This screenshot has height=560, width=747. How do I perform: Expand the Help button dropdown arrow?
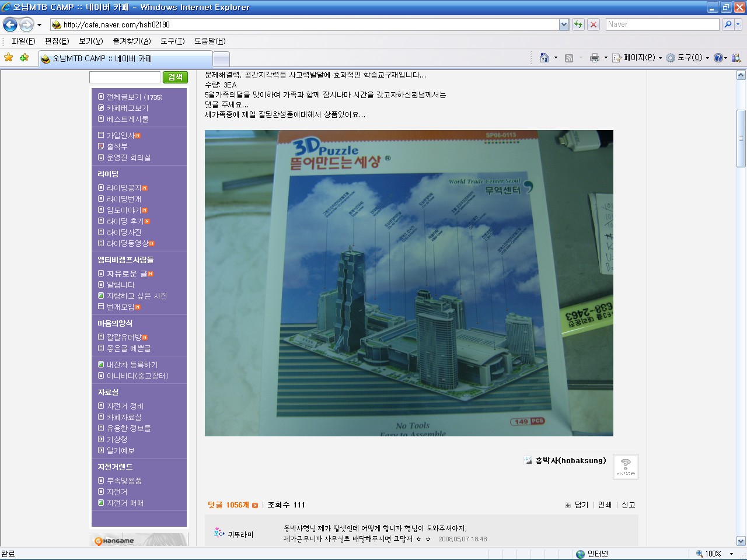click(x=725, y=58)
